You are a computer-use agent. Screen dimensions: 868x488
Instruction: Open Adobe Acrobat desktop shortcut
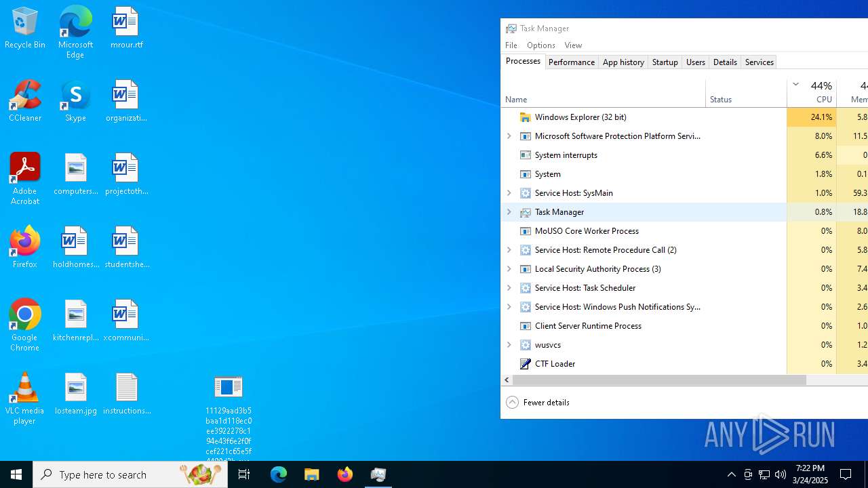[x=25, y=179]
